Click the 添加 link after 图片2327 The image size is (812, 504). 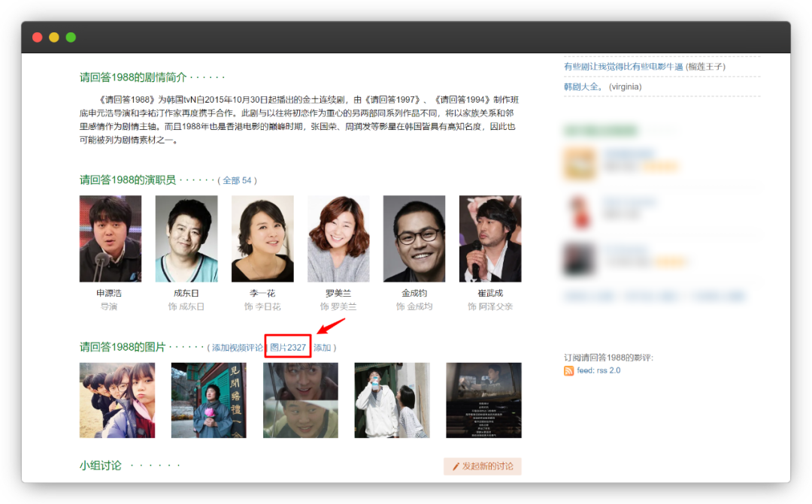(x=322, y=347)
